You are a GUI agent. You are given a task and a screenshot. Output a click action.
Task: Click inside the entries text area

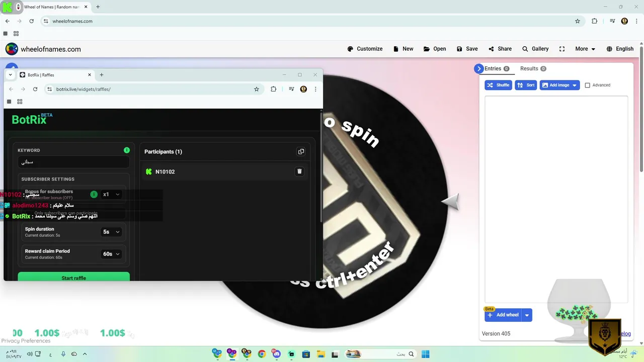(x=556, y=199)
